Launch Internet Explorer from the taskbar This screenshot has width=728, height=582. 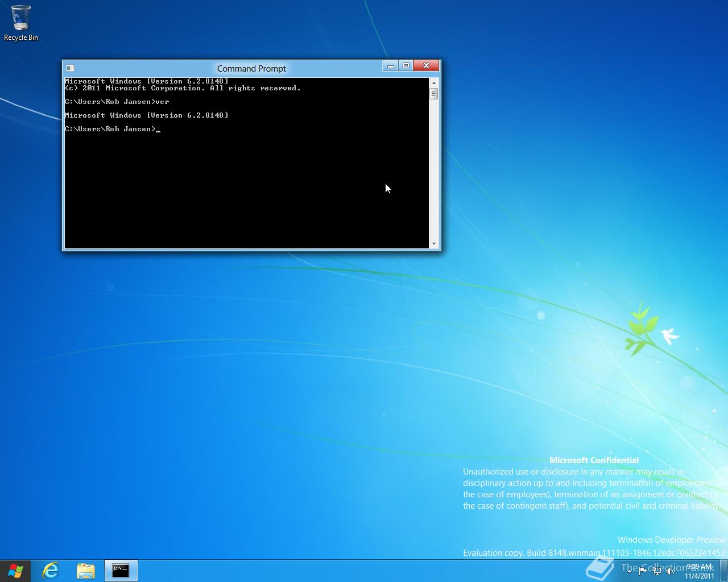pyautogui.click(x=51, y=571)
